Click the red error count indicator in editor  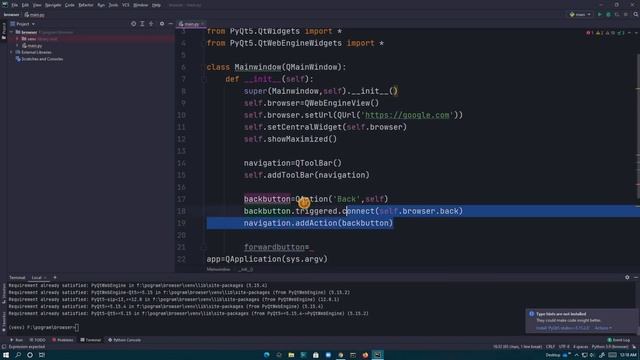(x=589, y=33)
